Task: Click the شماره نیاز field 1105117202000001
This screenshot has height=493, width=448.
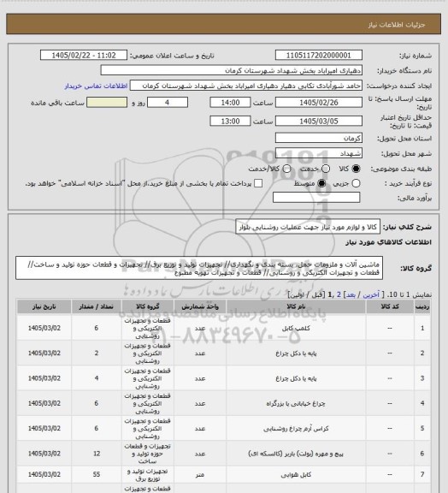Action: pos(319,55)
